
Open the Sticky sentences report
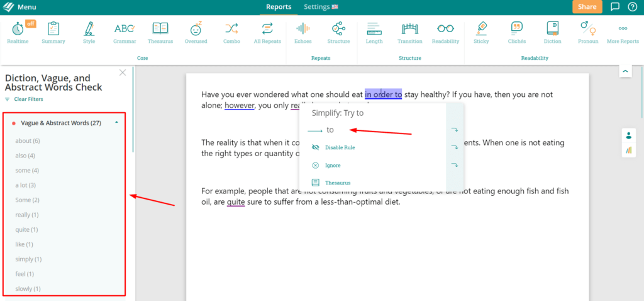pyautogui.click(x=481, y=32)
